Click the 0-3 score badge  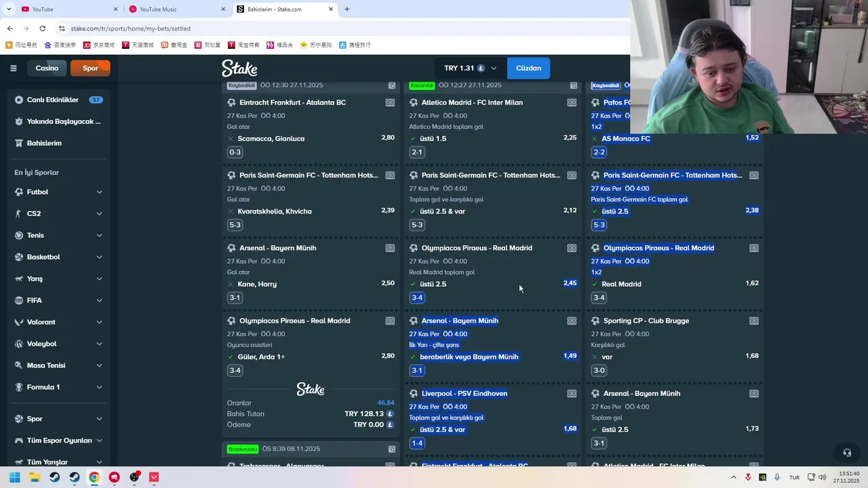point(235,152)
